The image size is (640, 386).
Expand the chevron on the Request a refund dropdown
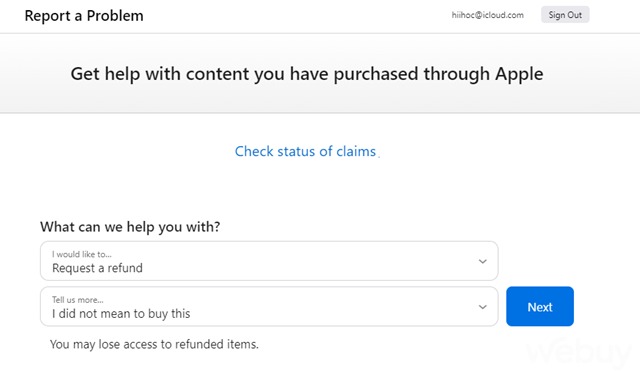pyautogui.click(x=482, y=261)
